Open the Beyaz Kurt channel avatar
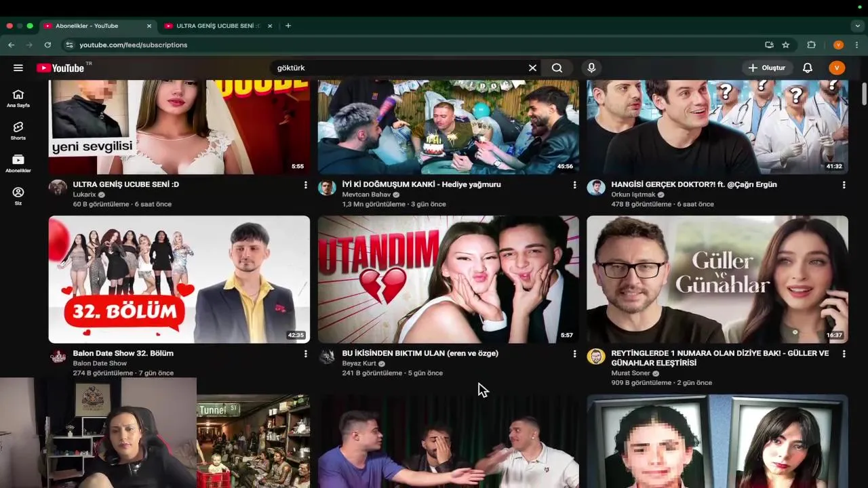 [x=327, y=357]
